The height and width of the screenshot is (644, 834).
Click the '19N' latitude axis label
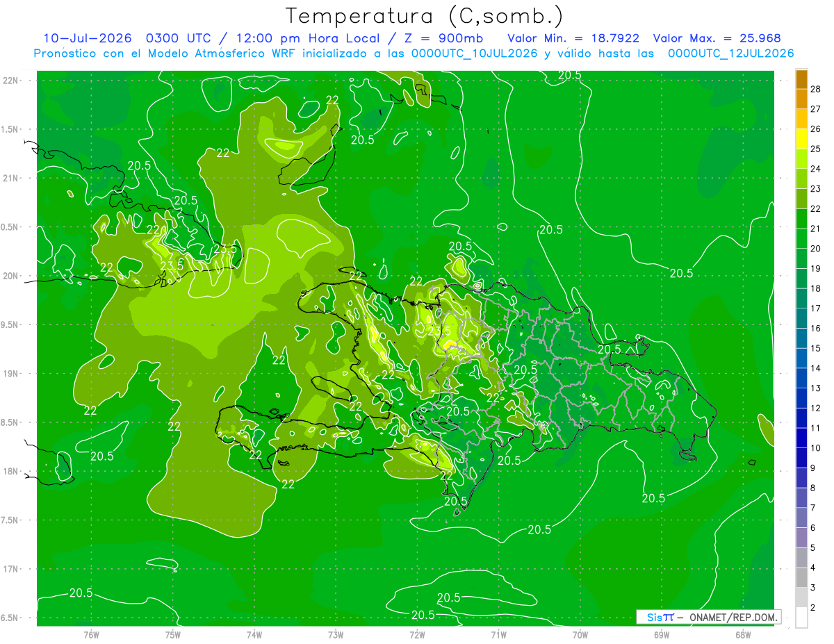pyautogui.click(x=10, y=374)
